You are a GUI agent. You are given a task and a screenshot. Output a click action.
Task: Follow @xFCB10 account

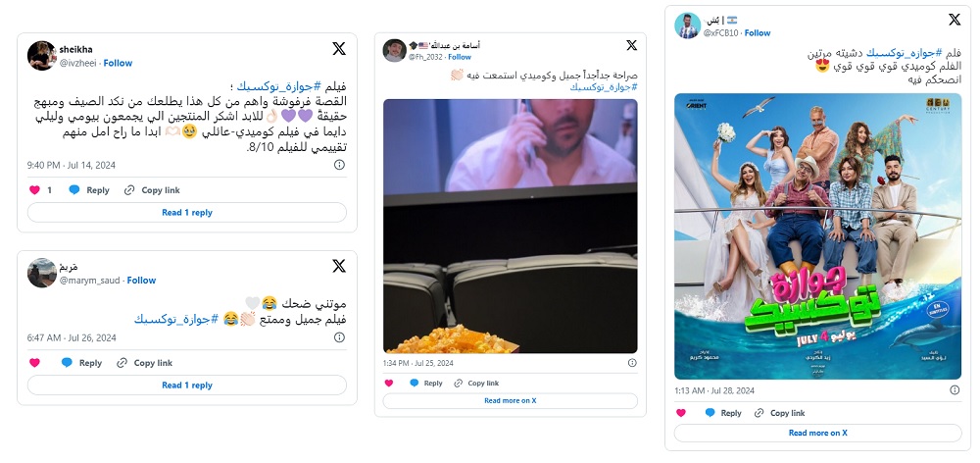[x=758, y=33]
